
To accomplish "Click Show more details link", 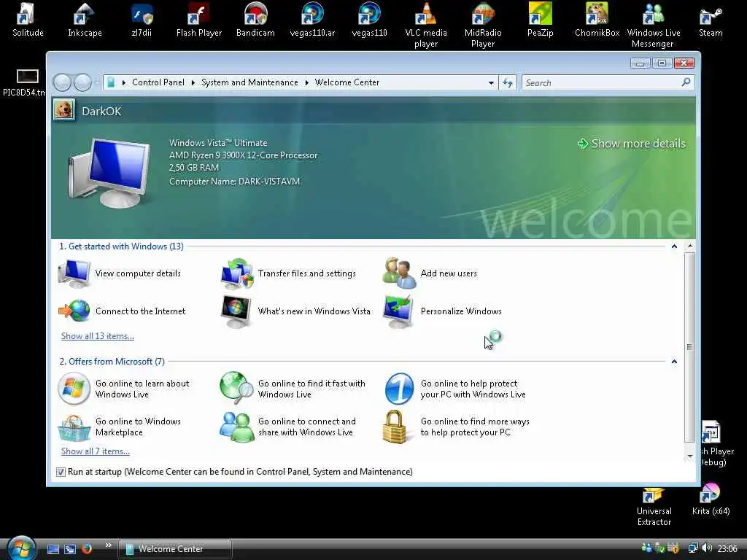I will (632, 144).
